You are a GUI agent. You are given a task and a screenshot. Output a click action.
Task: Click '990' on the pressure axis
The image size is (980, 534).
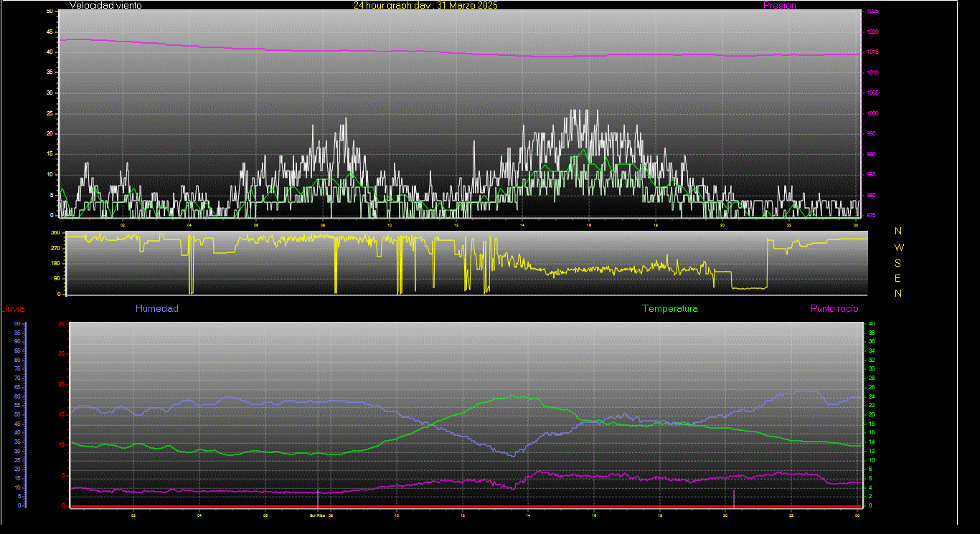(x=871, y=154)
